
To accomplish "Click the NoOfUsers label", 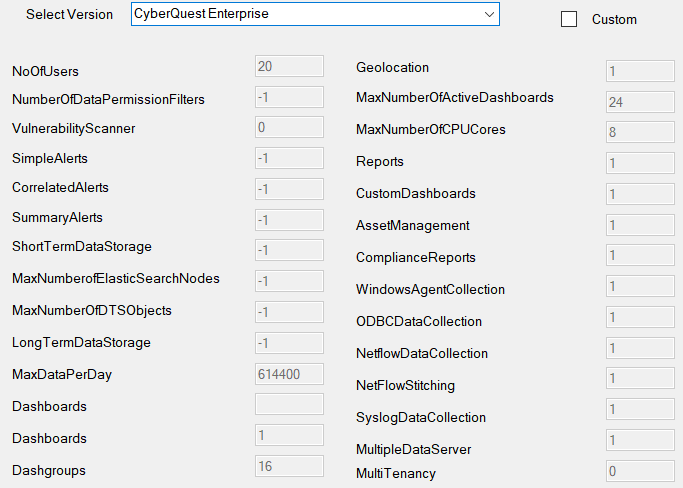I will coord(45,71).
